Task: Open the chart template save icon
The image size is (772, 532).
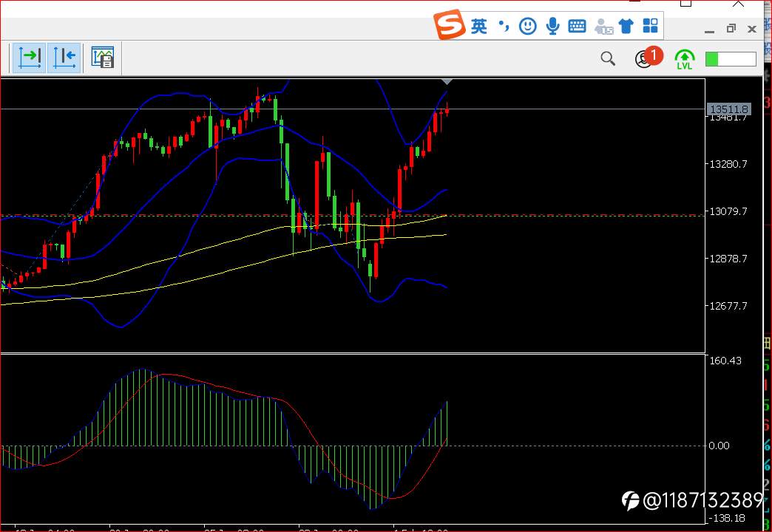Action: tap(103, 58)
